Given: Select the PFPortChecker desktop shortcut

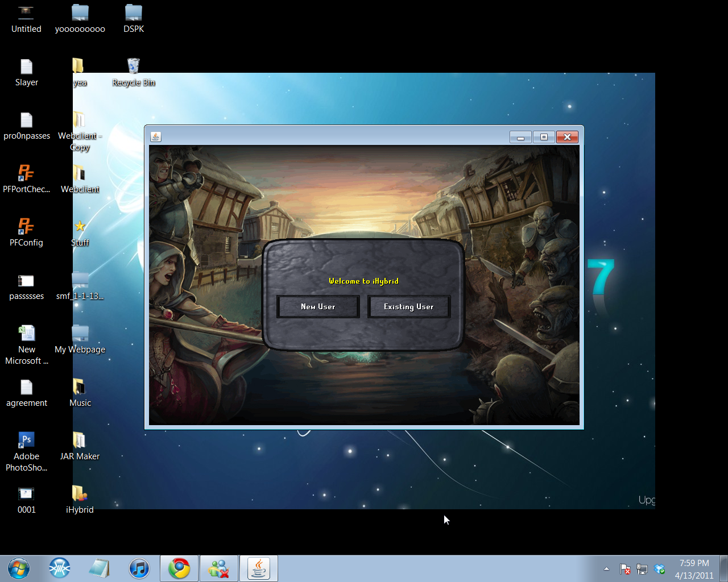Looking at the screenshot, I should click(x=26, y=178).
